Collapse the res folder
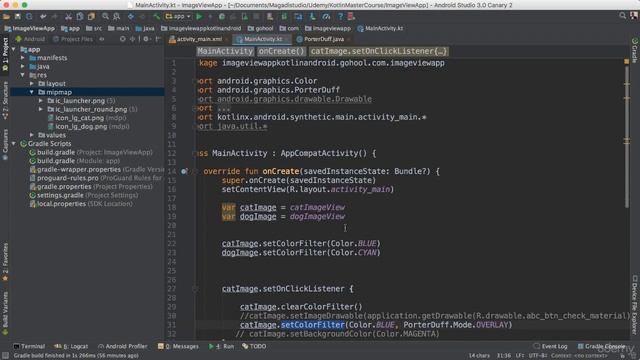The height and width of the screenshot is (360, 640). pos(23,75)
